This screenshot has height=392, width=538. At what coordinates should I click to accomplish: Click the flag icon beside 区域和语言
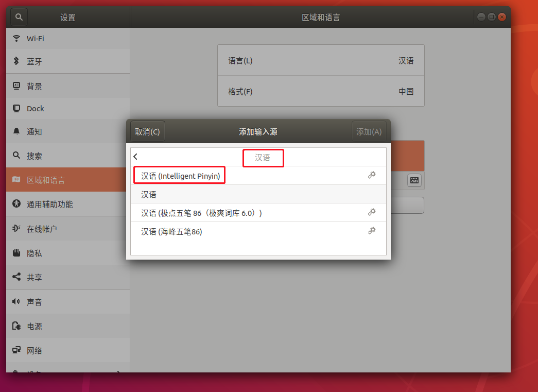click(16, 180)
